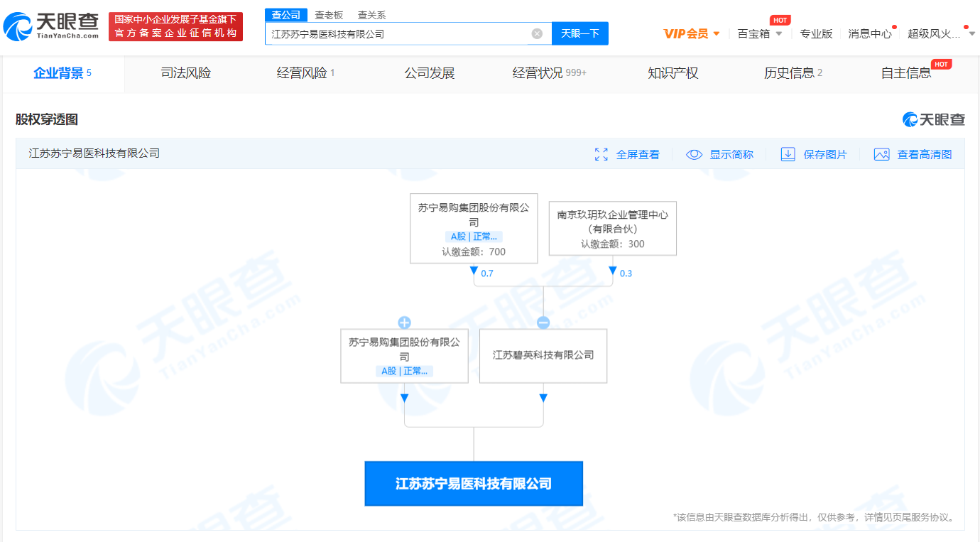Click the download icon for 保存图片
The height and width of the screenshot is (542, 980).
[x=788, y=154]
